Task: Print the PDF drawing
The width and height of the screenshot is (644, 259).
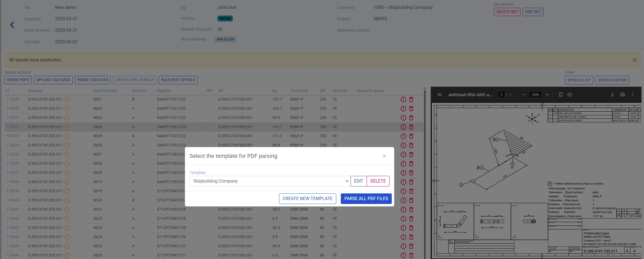Action: click(623, 94)
